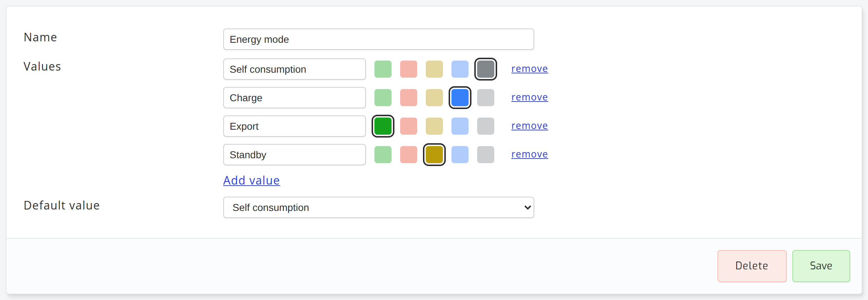Viewport: 868px width, 300px height.
Task: Edit the Self consumption value field
Action: tap(295, 69)
